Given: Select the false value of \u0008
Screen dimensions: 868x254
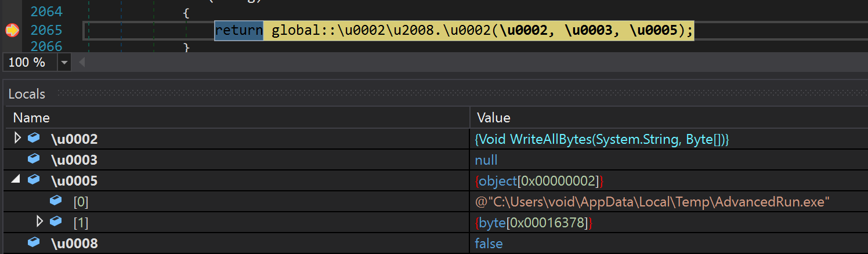Looking at the screenshot, I should click(489, 244).
